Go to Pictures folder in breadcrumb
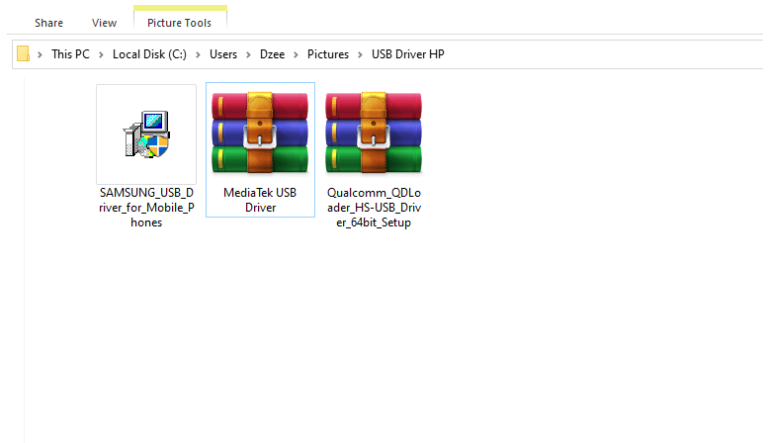 (328, 54)
